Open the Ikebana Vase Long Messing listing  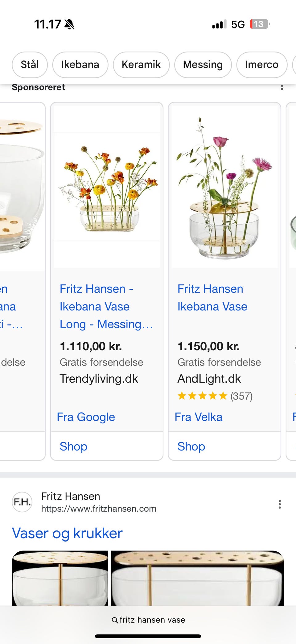[106, 306]
